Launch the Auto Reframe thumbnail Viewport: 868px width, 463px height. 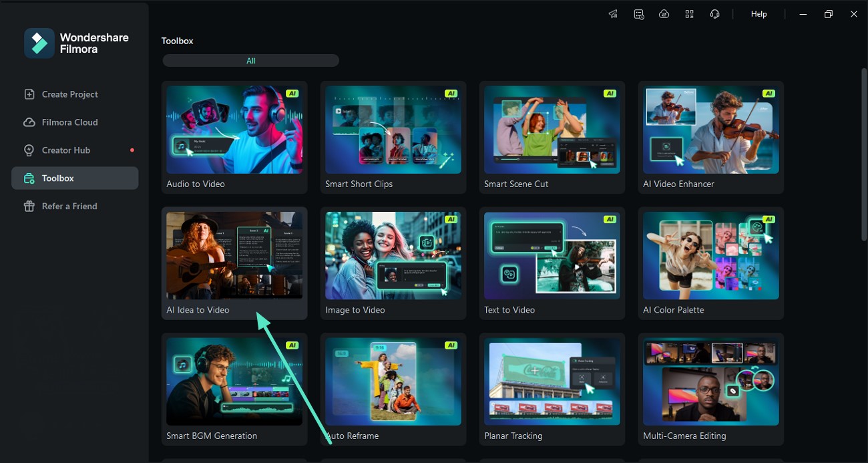coord(393,381)
